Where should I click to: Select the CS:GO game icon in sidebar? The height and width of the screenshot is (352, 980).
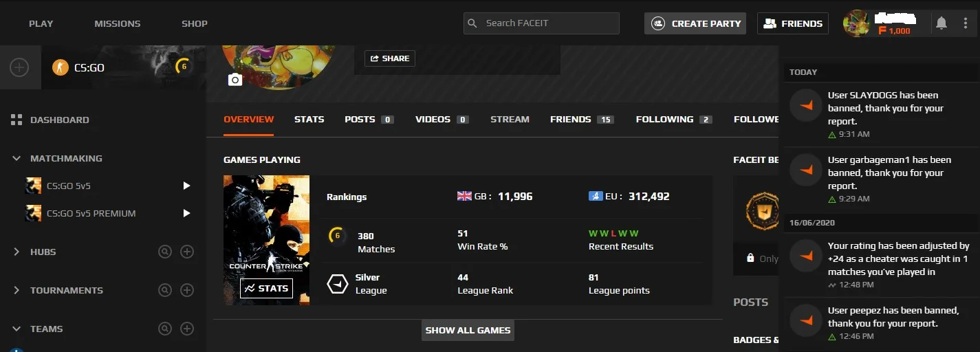(61, 67)
